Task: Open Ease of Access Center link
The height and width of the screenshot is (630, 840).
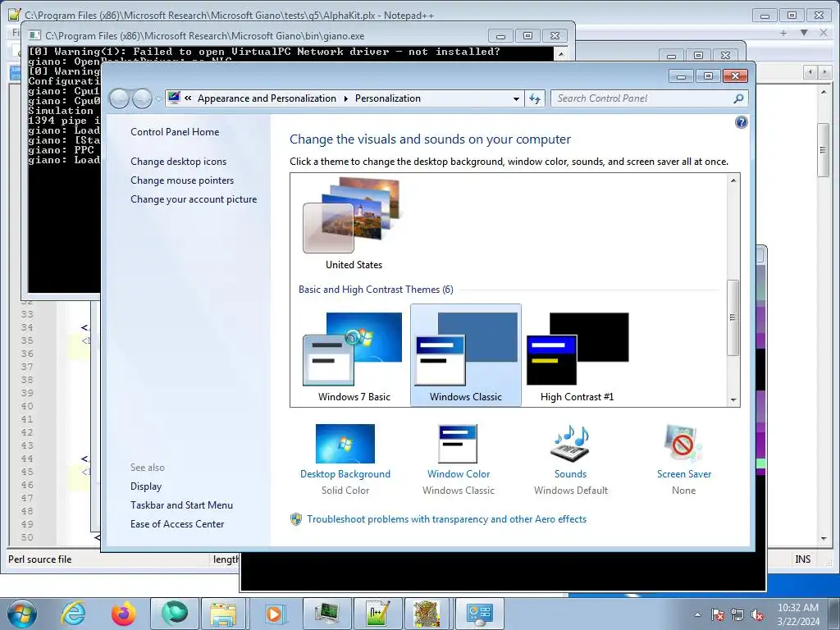Action: pyautogui.click(x=177, y=524)
